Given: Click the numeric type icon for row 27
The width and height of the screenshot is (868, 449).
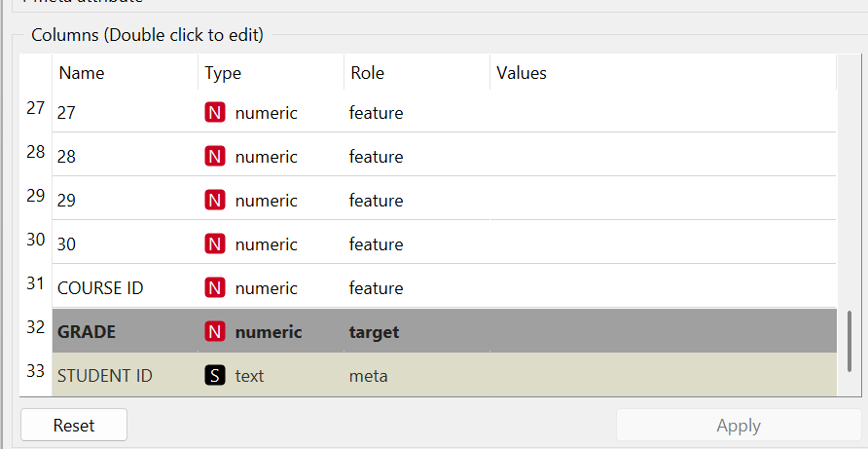Looking at the screenshot, I should (x=215, y=113).
